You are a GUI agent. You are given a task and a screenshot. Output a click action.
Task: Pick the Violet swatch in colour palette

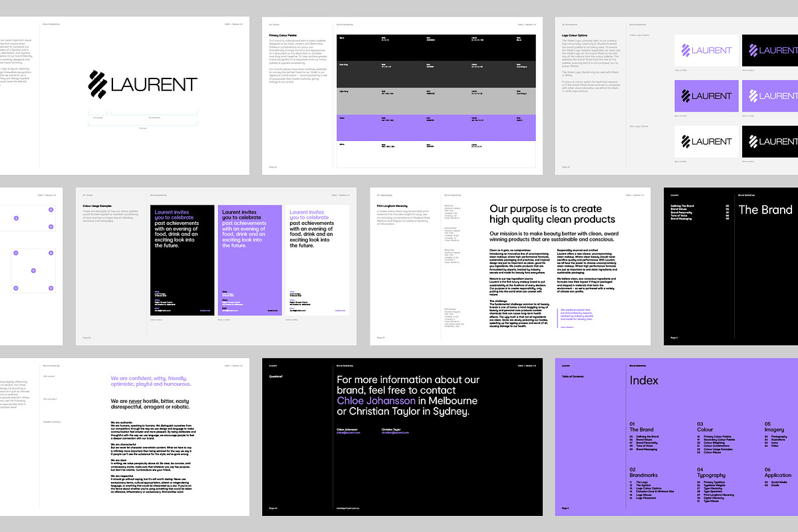pyautogui.click(x=436, y=127)
